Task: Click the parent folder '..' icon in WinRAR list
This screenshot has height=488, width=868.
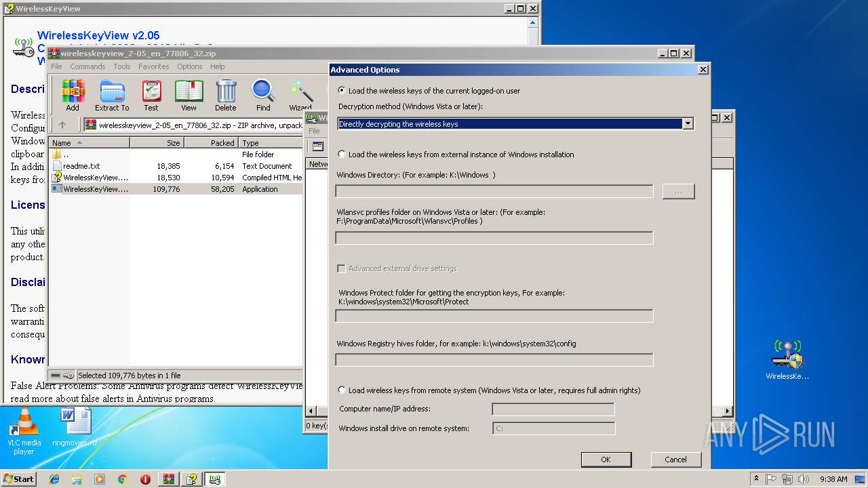Action: (57, 155)
